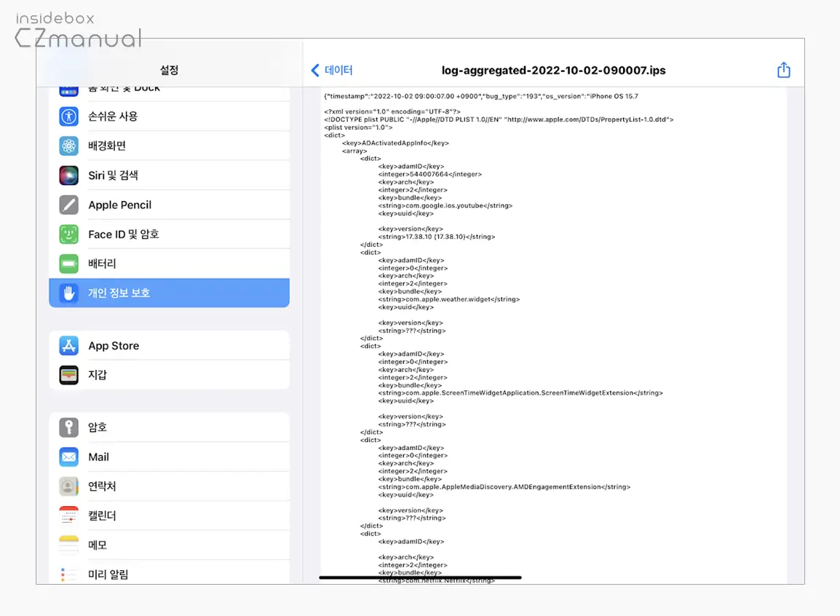Click the 지갑 wallet icon
Screen dimensions: 840x616
tap(68, 375)
